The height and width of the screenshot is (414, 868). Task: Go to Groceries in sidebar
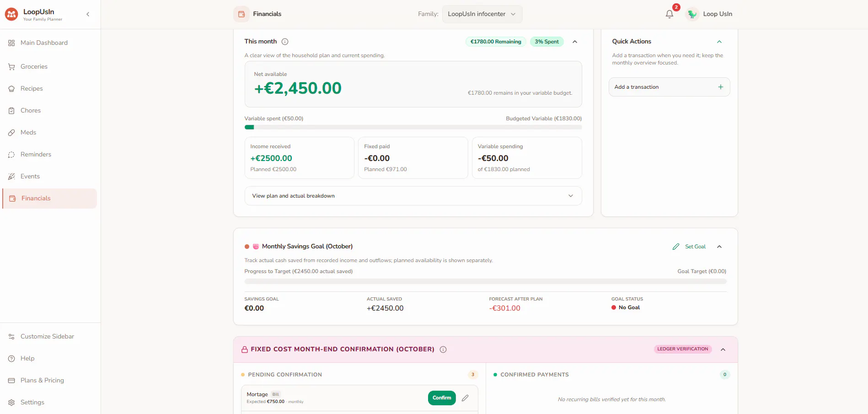pos(49,67)
